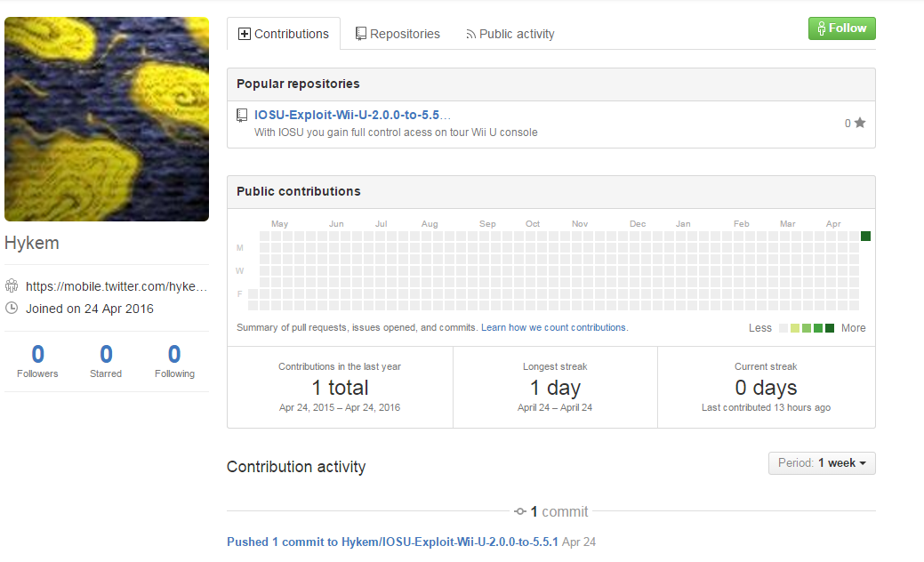This screenshot has height=562, width=924.
Task: Click the star icon next to 0
Action: click(x=860, y=123)
